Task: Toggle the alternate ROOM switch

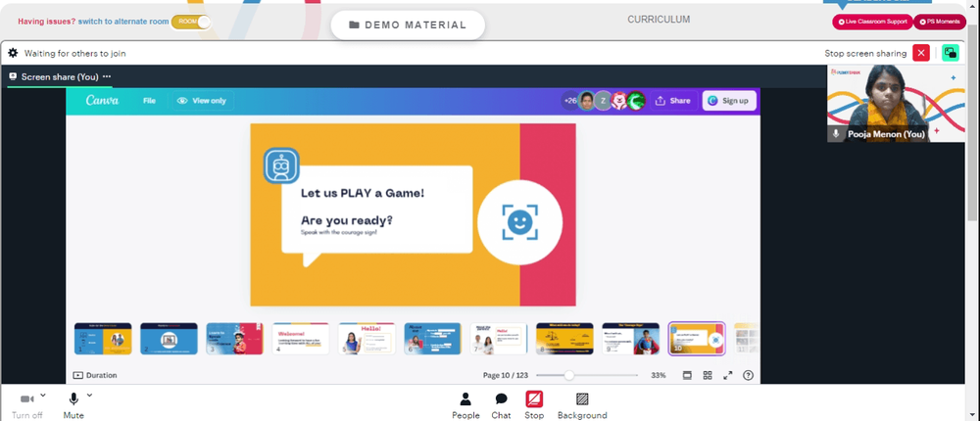Action: (x=191, y=22)
